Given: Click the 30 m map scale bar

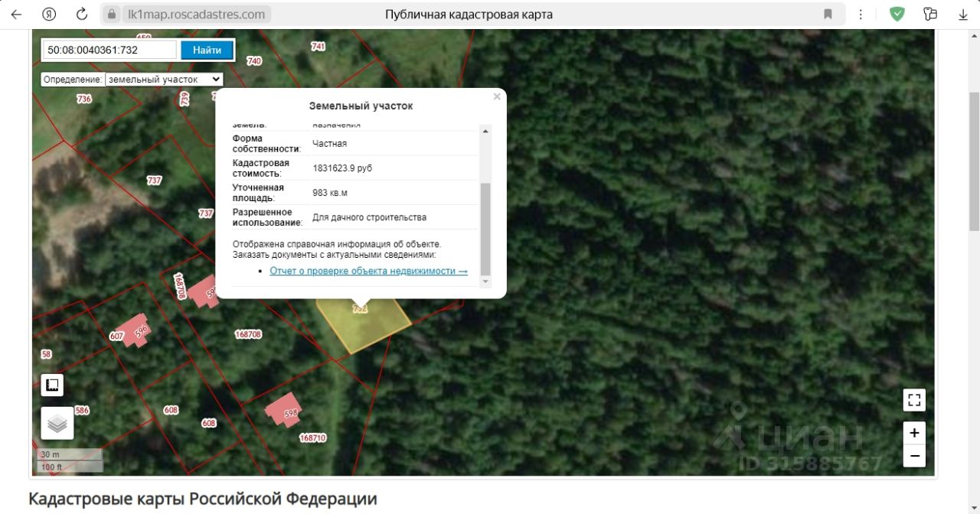Looking at the screenshot, I should click(70, 454).
